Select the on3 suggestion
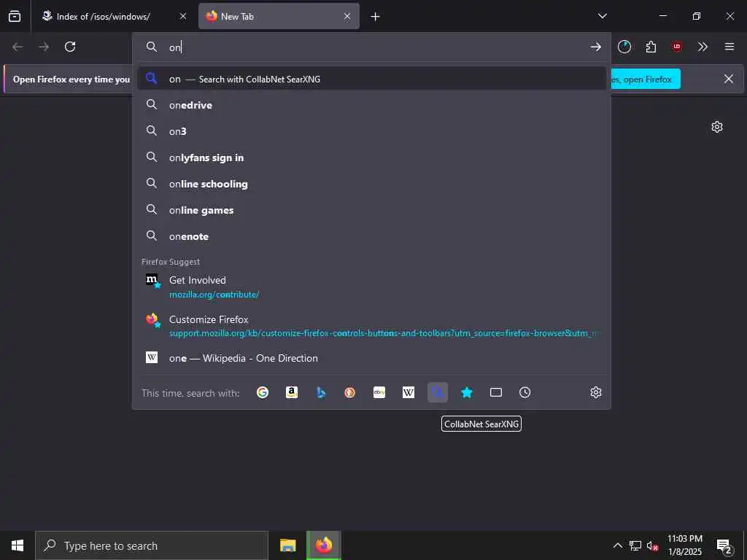This screenshot has height=560, width=747. click(x=371, y=131)
